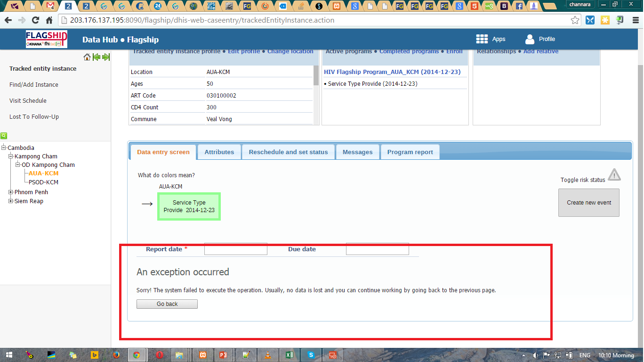This screenshot has height=362, width=644.
Task: Select the Data entry screen tab
Action: (163, 152)
